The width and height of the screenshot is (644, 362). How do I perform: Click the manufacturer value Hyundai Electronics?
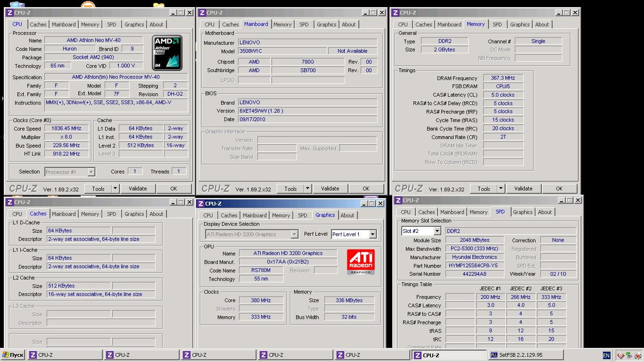(x=474, y=257)
